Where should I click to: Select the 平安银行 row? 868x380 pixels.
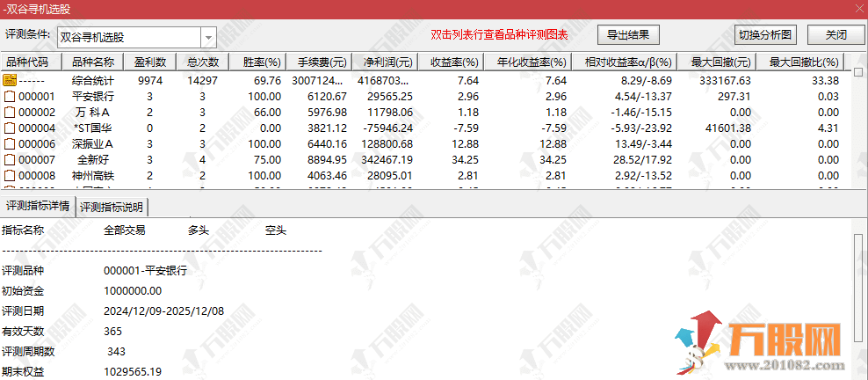pyautogui.click(x=423, y=97)
